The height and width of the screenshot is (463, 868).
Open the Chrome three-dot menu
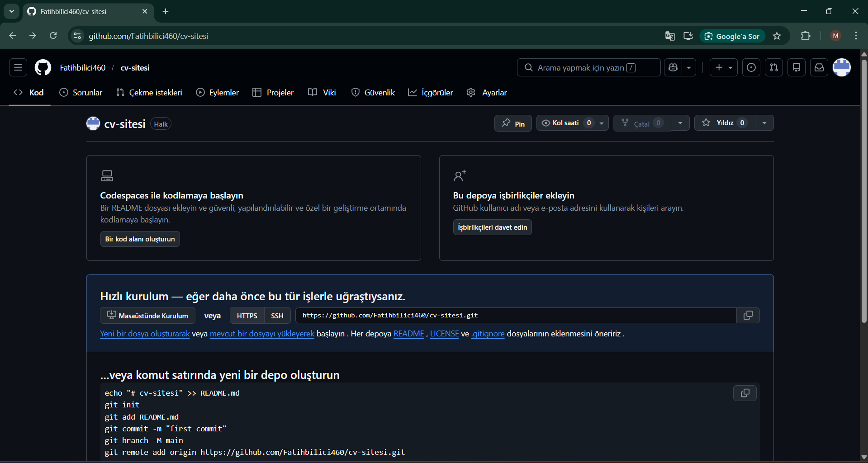(x=856, y=36)
